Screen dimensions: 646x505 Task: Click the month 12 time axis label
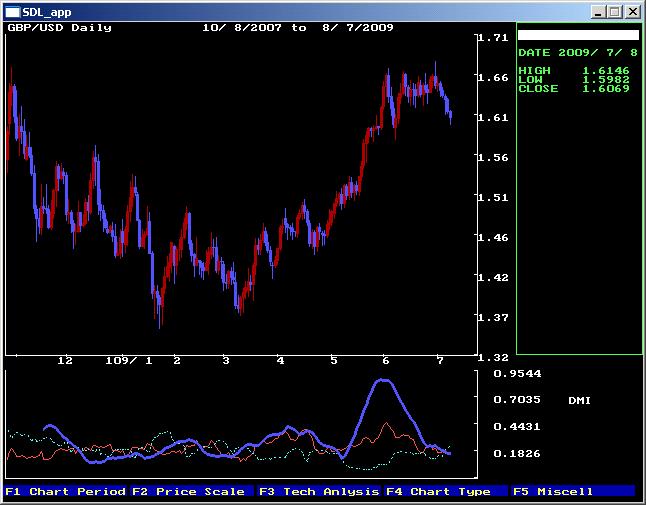coord(65,361)
